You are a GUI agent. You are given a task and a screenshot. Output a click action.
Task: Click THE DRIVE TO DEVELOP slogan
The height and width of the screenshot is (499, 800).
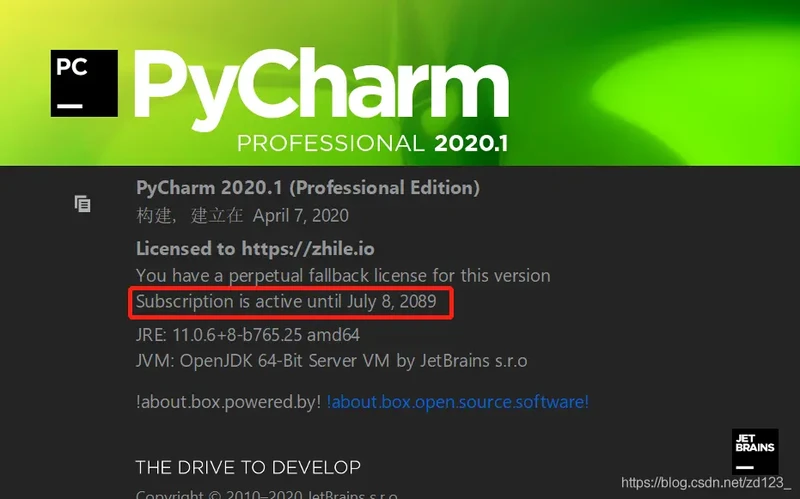[x=248, y=467]
